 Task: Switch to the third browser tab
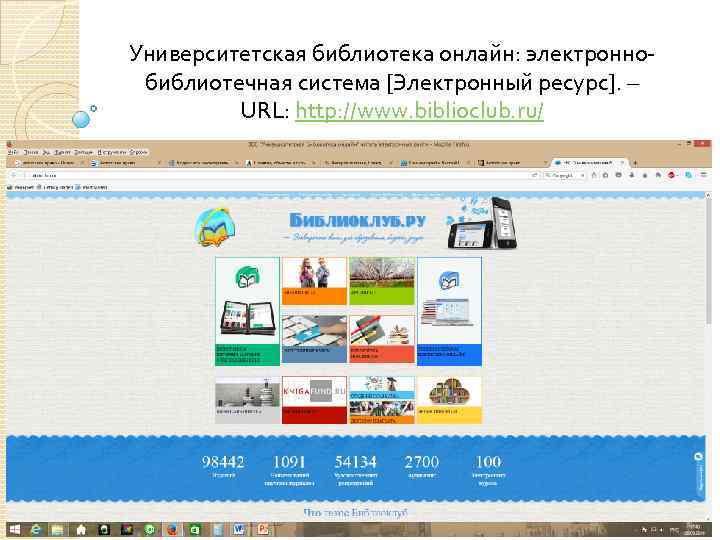[x=205, y=163]
